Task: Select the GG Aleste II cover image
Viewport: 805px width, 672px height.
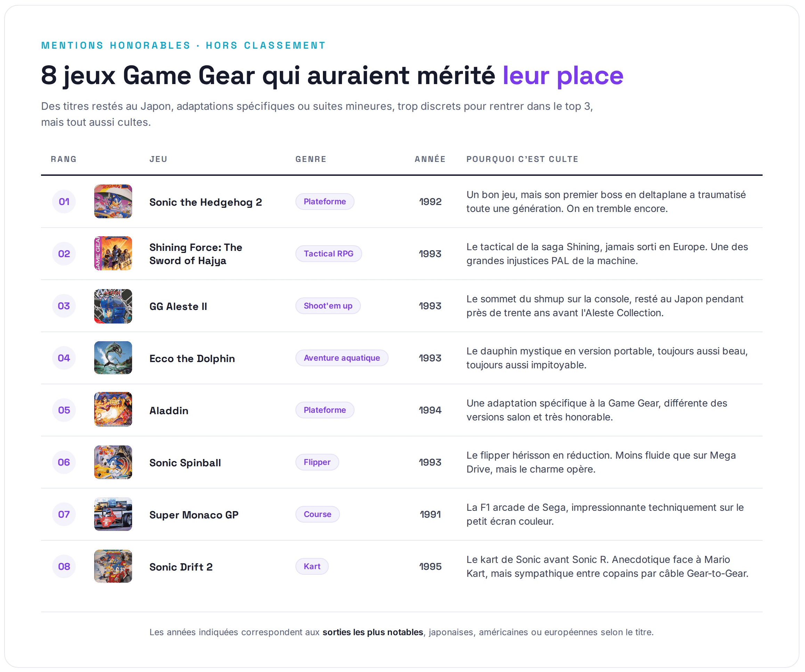Action: click(x=113, y=306)
